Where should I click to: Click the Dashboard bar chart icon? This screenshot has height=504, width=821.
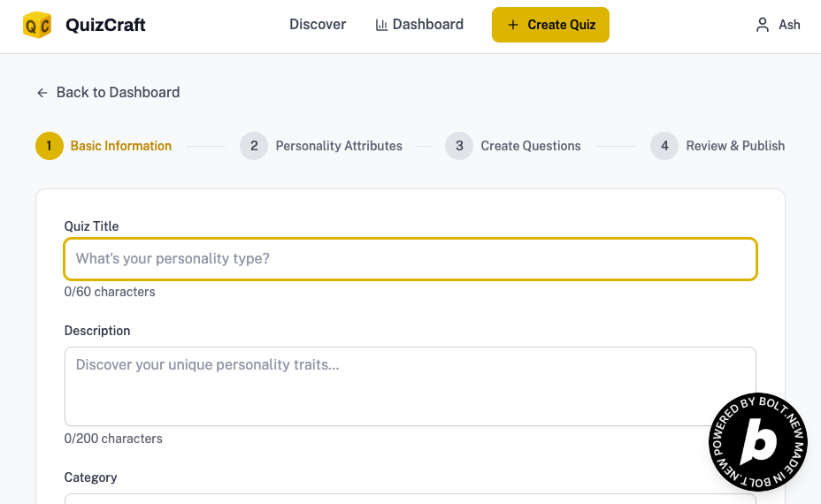[381, 25]
